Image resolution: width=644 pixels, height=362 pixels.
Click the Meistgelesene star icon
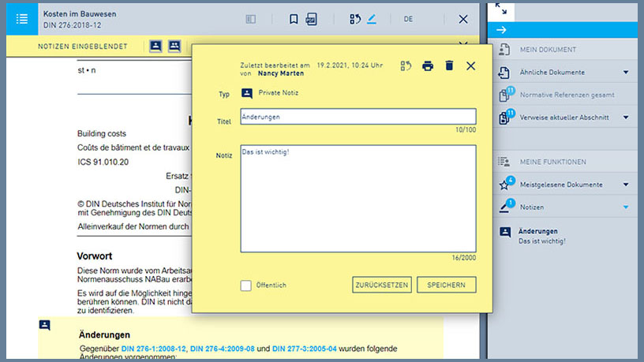(x=506, y=184)
